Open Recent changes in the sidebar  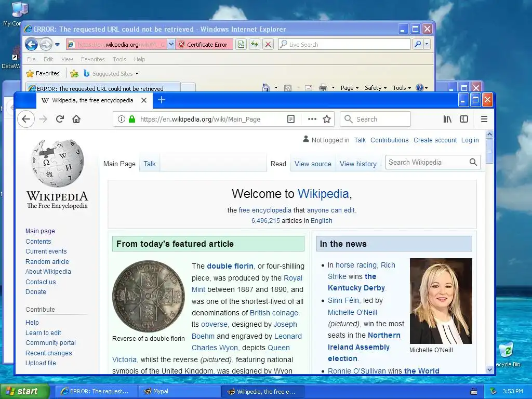point(48,353)
